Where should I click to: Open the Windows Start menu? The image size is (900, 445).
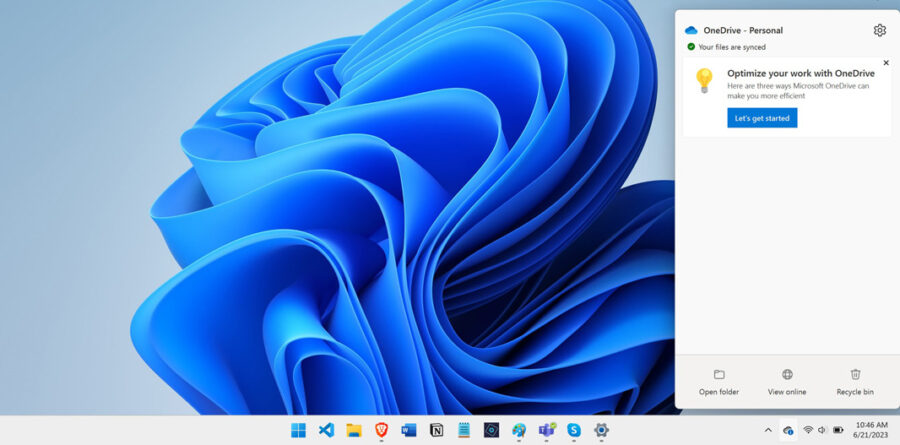298,430
